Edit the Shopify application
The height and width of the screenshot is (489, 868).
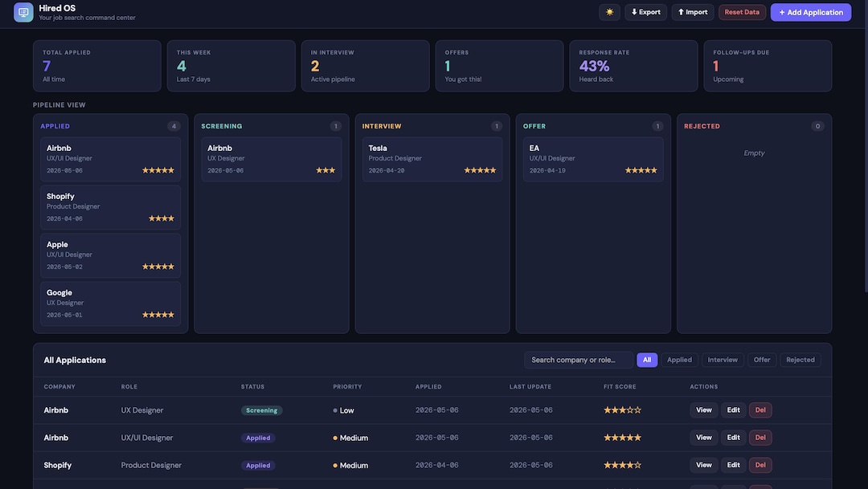click(x=733, y=465)
